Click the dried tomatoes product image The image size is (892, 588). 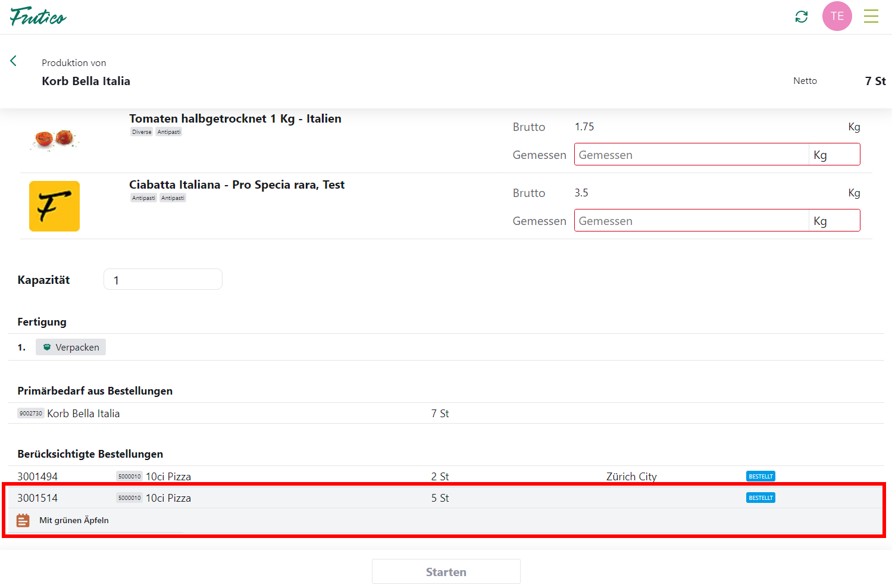tap(54, 139)
